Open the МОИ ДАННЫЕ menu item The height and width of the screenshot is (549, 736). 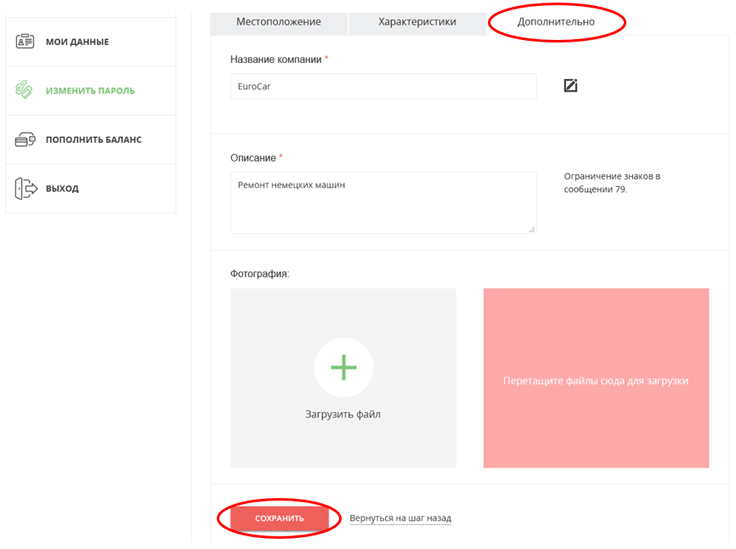tap(77, 42)
